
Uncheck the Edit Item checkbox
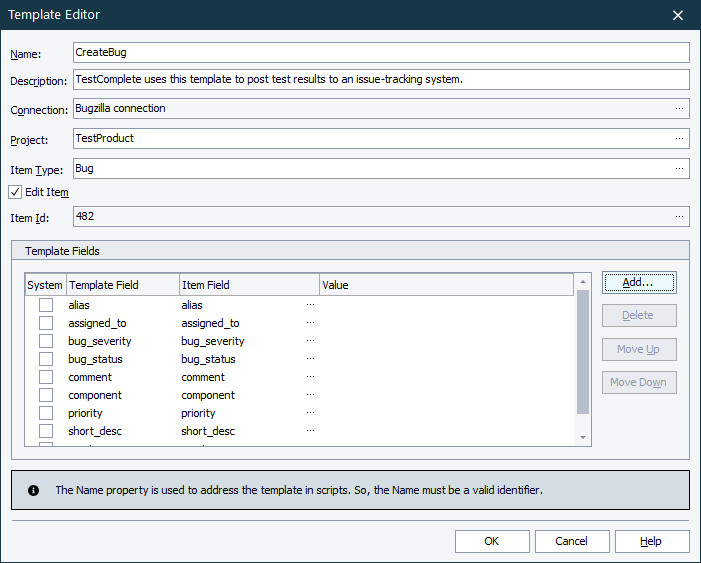pos(15,192)
